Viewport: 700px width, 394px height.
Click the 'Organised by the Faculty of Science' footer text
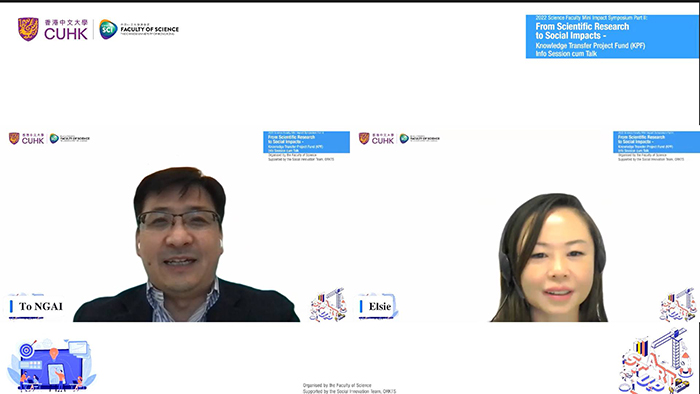pos(337,385)
